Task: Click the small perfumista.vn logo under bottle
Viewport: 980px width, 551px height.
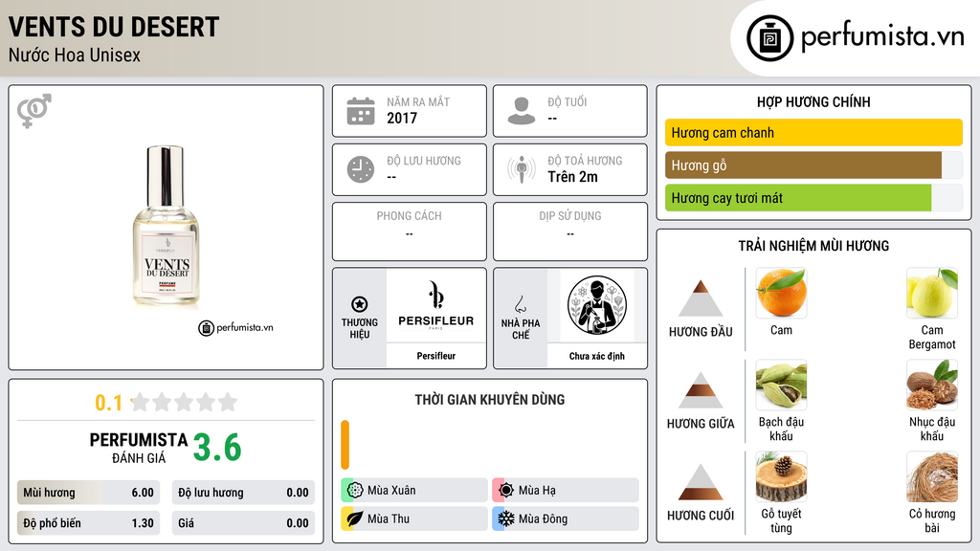Action: coord(235,327)
